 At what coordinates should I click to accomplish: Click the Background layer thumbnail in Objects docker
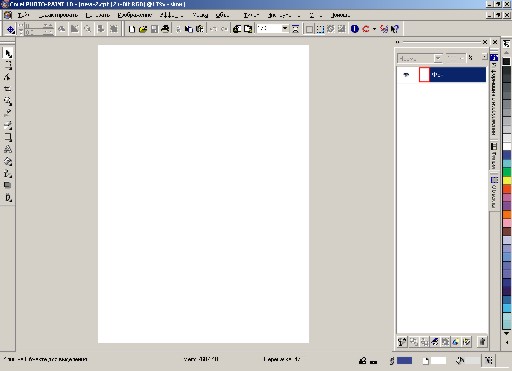pyautogui.click(x=424, y=74)
